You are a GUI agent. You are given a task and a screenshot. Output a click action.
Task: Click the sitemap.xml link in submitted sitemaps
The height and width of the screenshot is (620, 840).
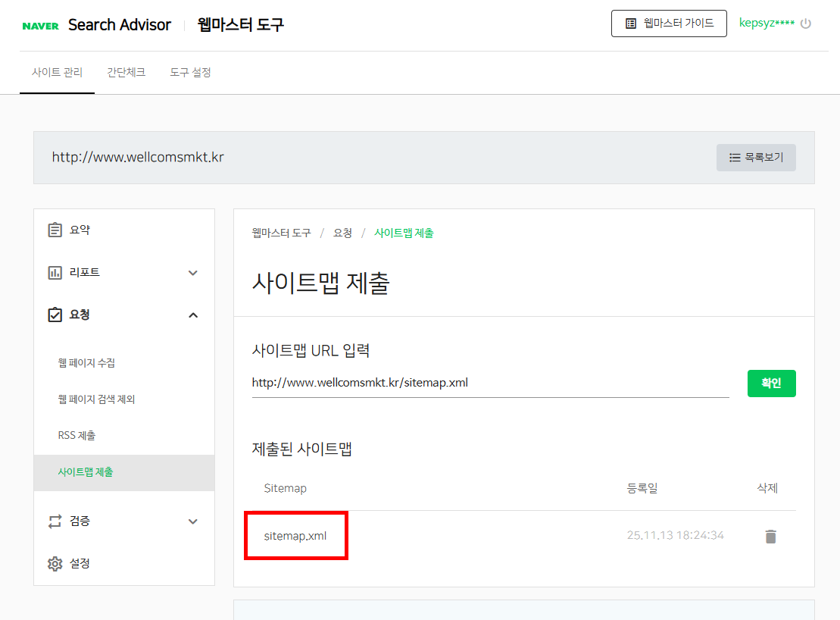[295, 535]
